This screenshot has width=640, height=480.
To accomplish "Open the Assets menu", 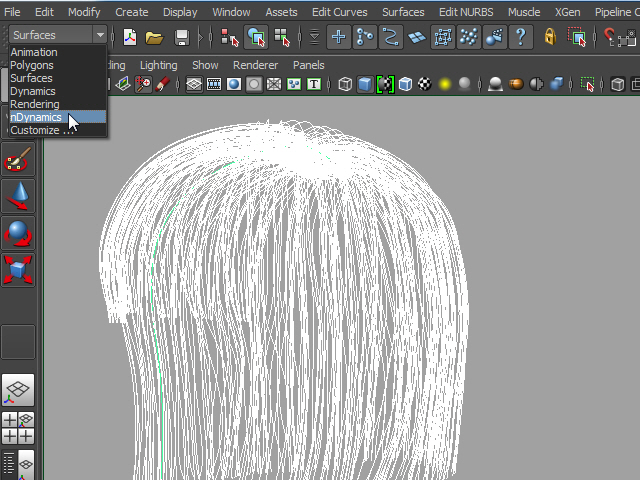I will click(x=281, y=12).
